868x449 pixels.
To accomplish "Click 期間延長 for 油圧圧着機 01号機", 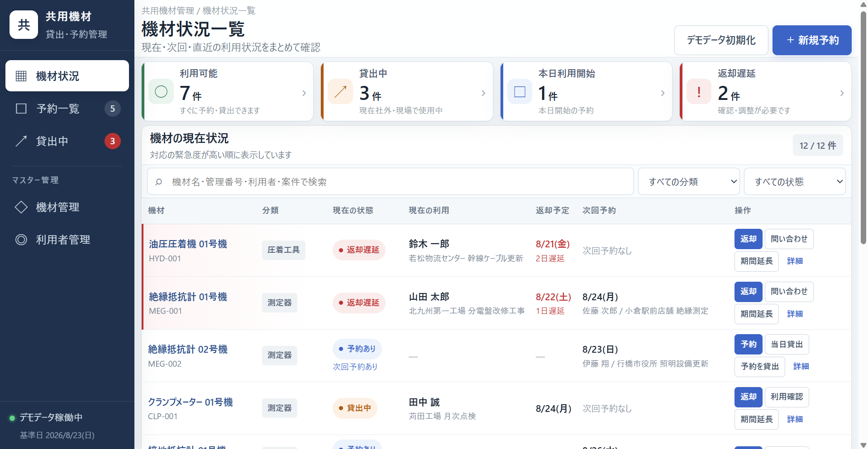I will pos(757,261).
